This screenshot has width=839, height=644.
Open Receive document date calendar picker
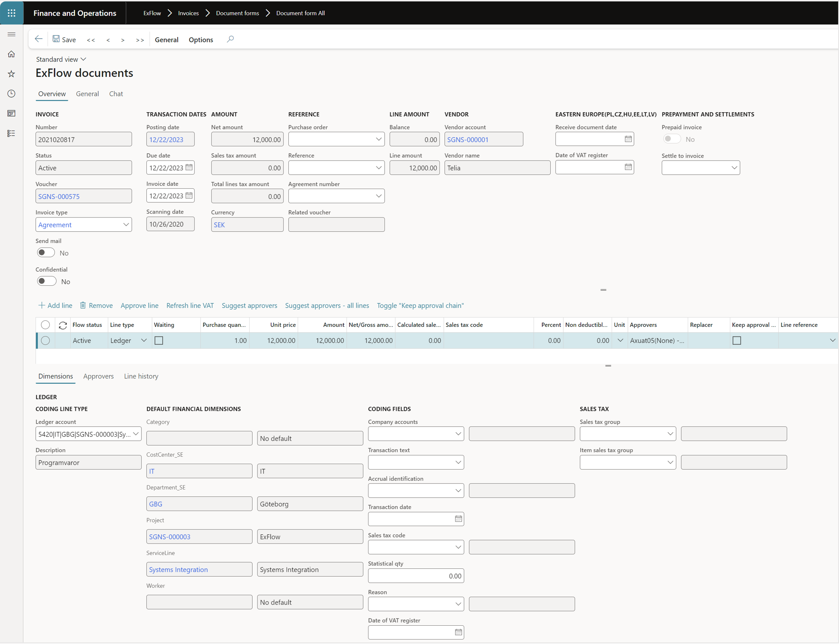pos(628,139)
